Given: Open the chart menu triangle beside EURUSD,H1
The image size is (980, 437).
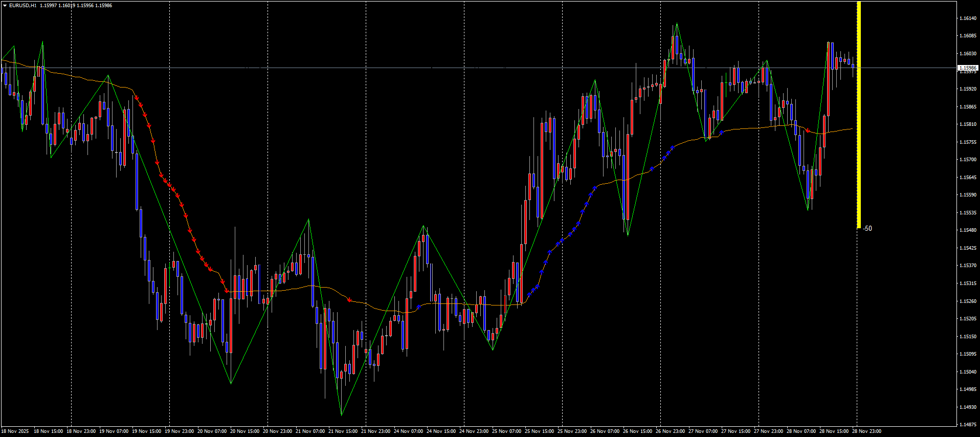Looking at the screenshot, I should [x=5, y=6].
